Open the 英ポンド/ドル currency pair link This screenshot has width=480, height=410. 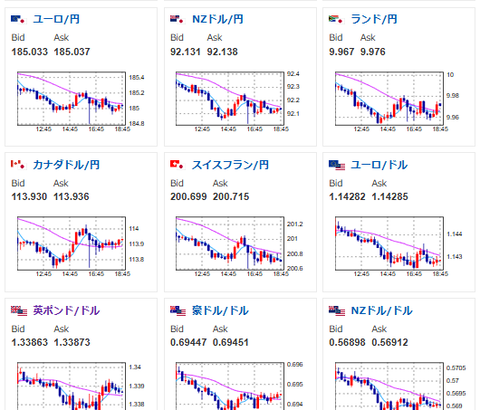(66, 311)
